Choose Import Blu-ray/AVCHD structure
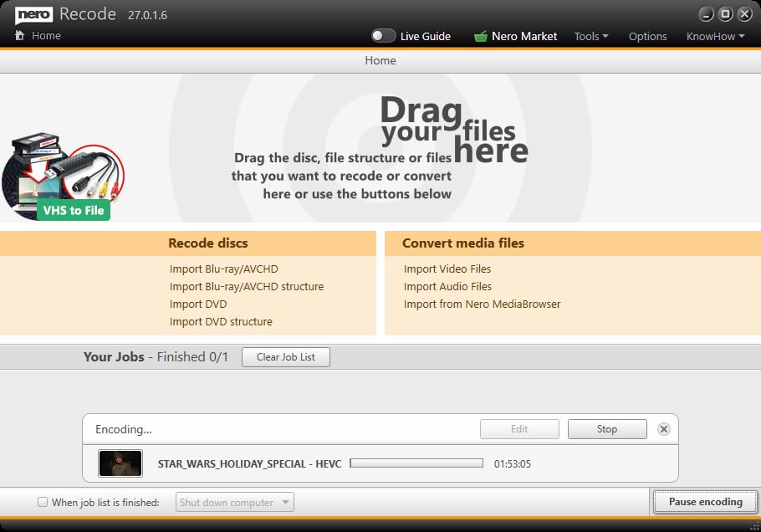The image size is (761, 532). 247,286
